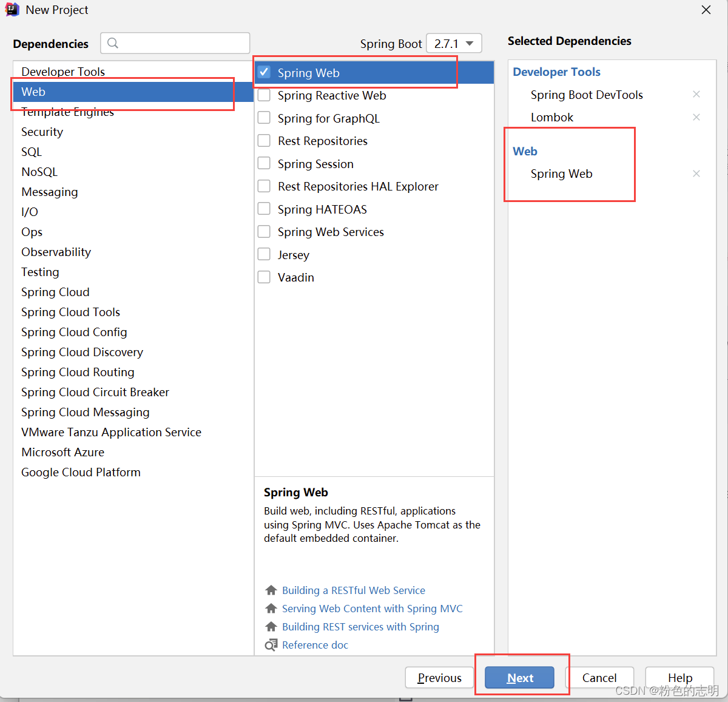Image resolution: width=728 pixels, height=702 pixels.
Task: Click home icon beside Building a RESTful Web Service
Action: (271, 590)
